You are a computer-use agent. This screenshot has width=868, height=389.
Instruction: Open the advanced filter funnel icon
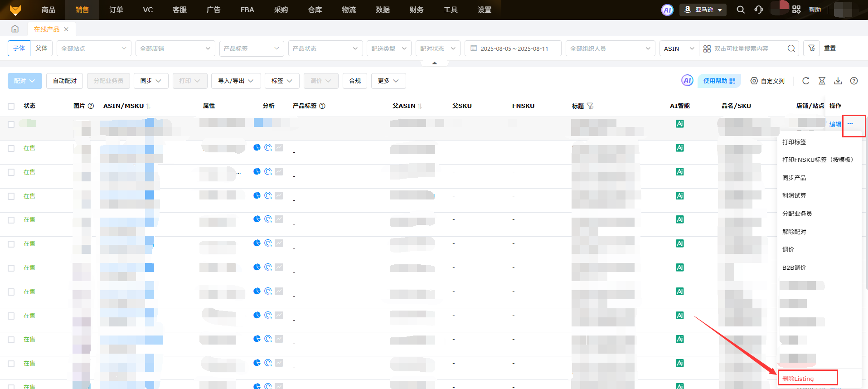(x=811, y=48)
